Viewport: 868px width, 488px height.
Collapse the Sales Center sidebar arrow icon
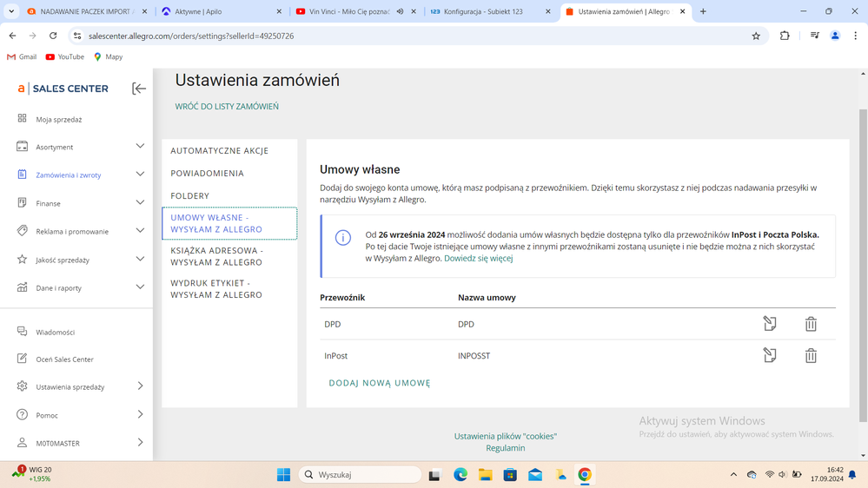coord(139,89)
